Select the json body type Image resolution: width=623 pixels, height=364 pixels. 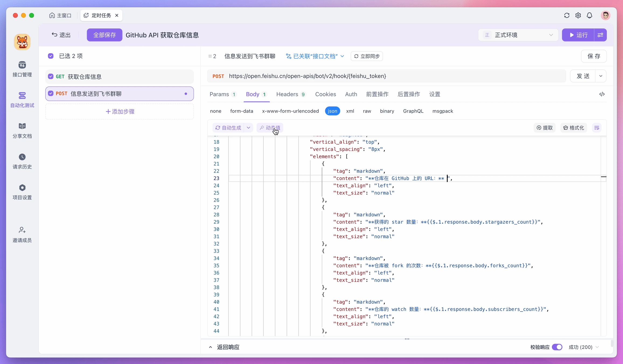point(332,111)
